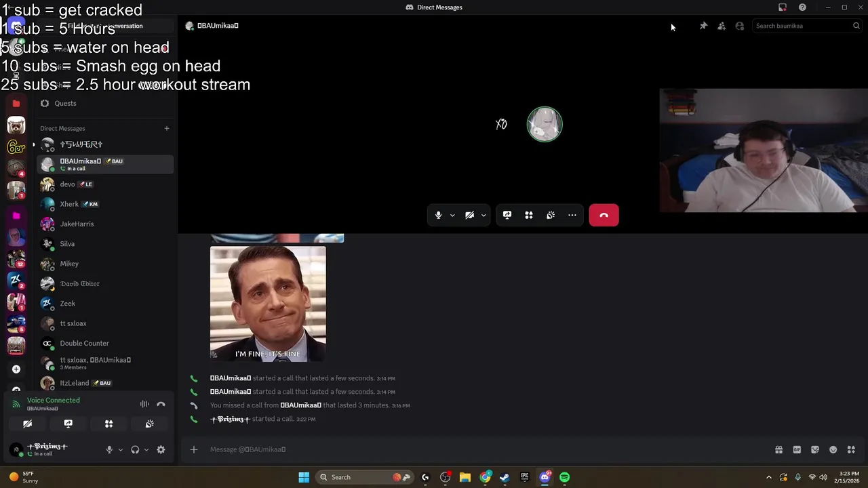868x488 pixels.
Task: Create a new DM with plus icon
Action: [166, 128]
